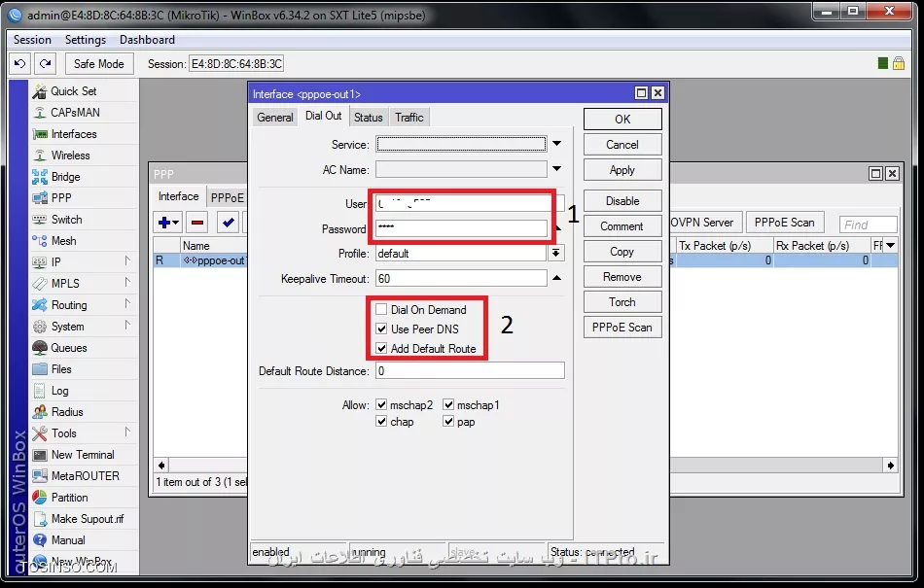924x588 pixels.
Task: Open the Wireless section
Action: 70,156
